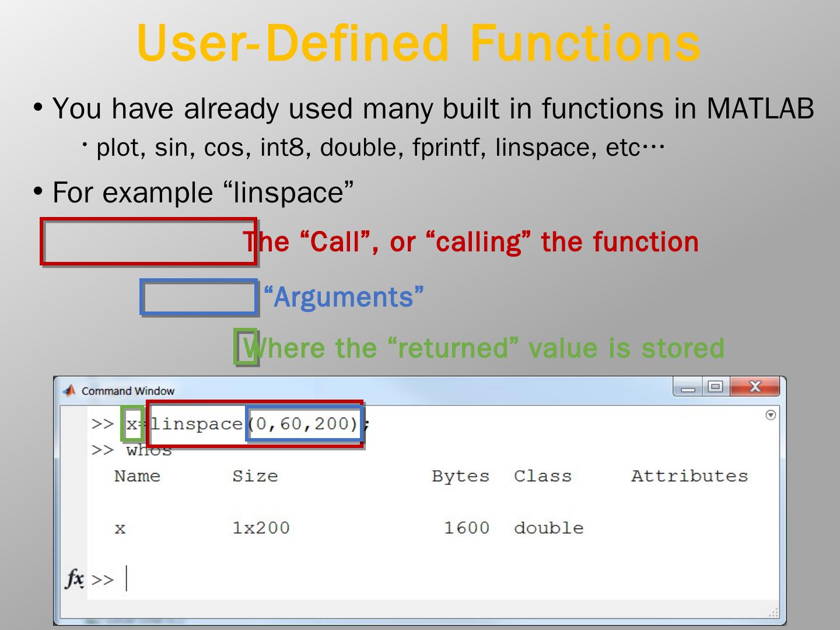Image resolution: width=840 pixels, height=630 pixels.
Task: Maximize the Command Window
Action: point(716,387)
